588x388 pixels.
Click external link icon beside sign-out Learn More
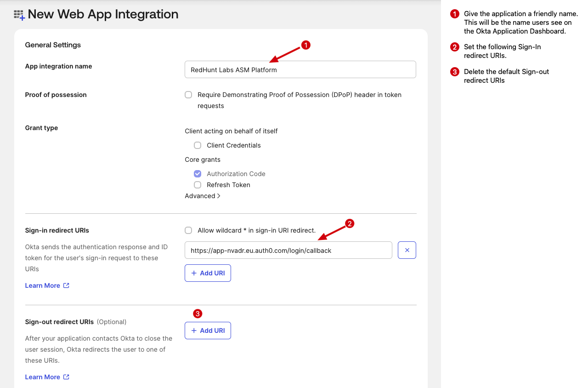(x=66, y=377)
